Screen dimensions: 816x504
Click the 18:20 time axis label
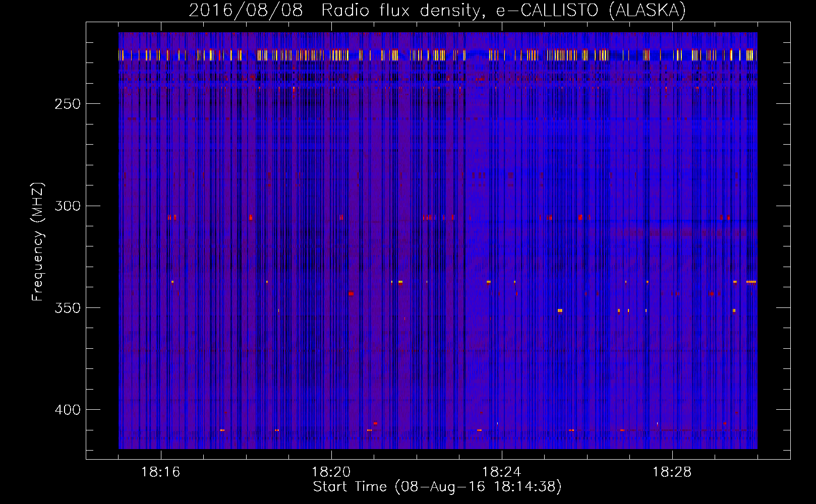coord(331,472)
